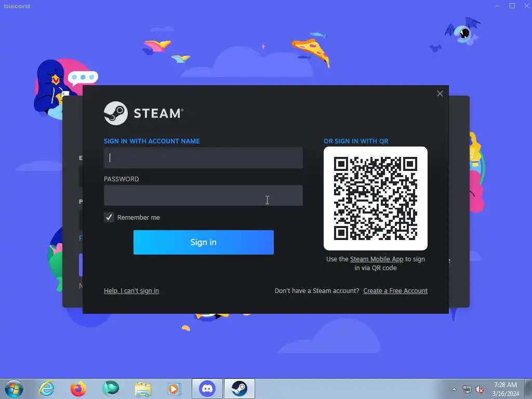Open Windows Media Player taskbar icon

(x=175, y=389)
